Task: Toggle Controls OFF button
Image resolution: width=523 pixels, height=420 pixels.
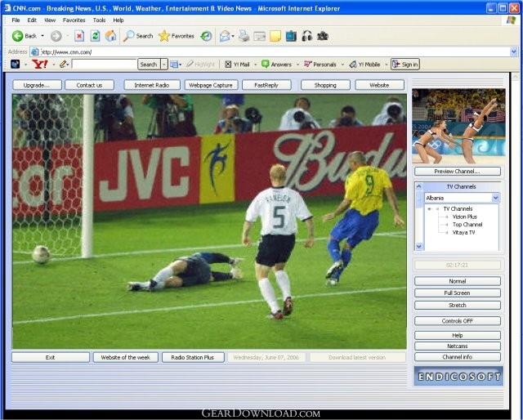Action: [x=458, y=321]
